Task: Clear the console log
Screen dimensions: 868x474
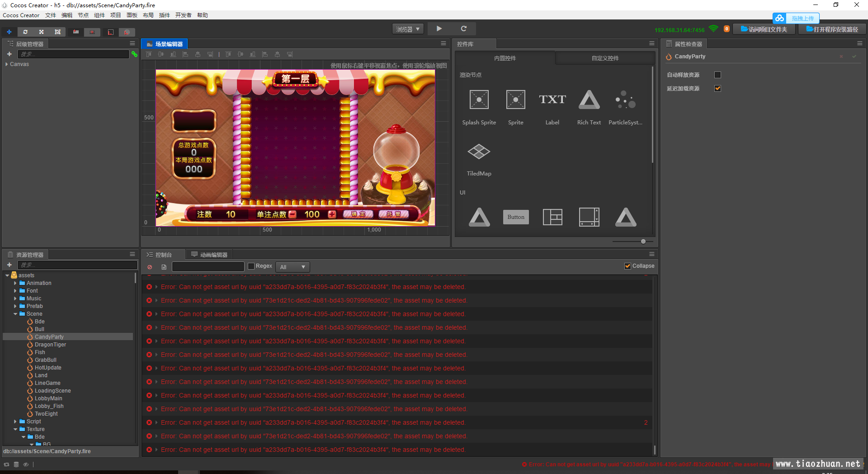Action: click(150, 267)
